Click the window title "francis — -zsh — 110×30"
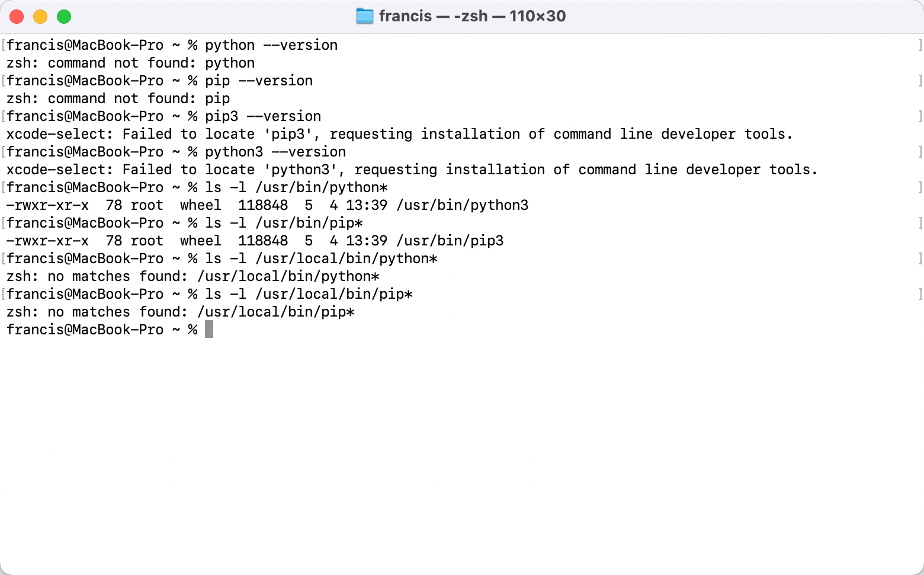 tap(472, 16)
